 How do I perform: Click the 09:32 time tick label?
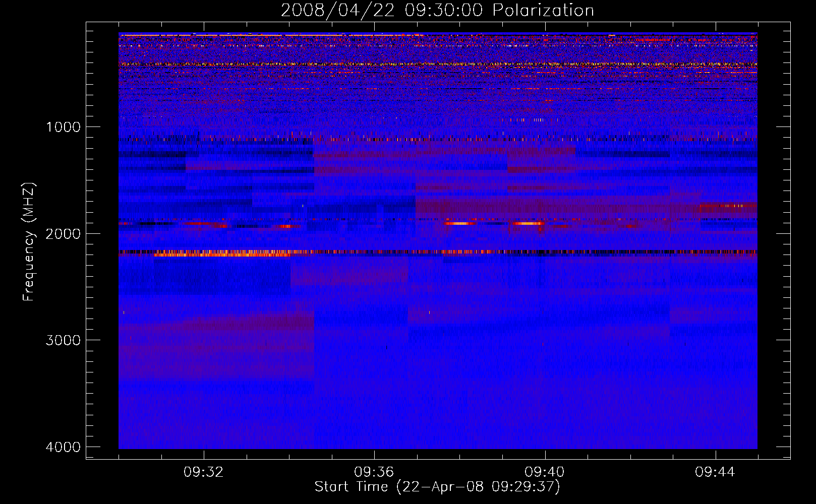click(x=204, y=472)
